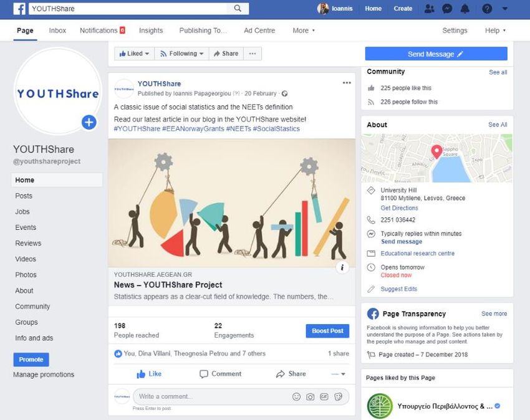Toggle Like on the YOUTHShare post
This screenshot has height=420, width=530.
(x=149, y=374)
